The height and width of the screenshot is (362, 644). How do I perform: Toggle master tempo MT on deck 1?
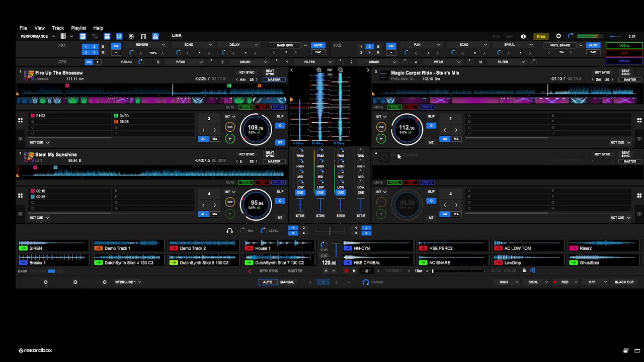[280, 142]
